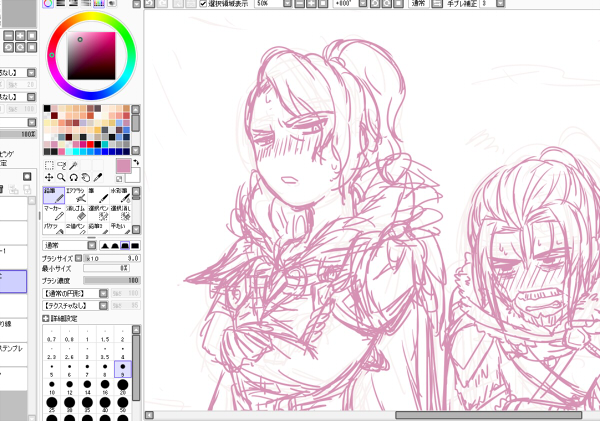Select the move tool

click(x=49, y=177)
